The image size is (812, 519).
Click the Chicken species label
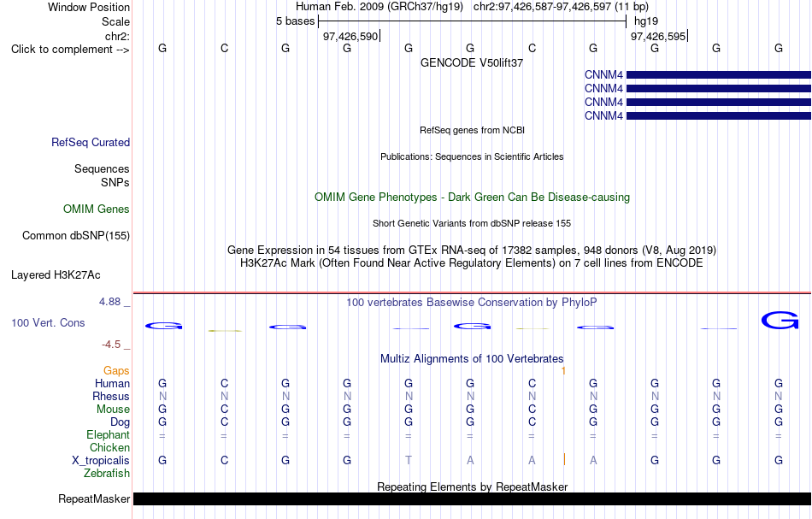[109, 448]
